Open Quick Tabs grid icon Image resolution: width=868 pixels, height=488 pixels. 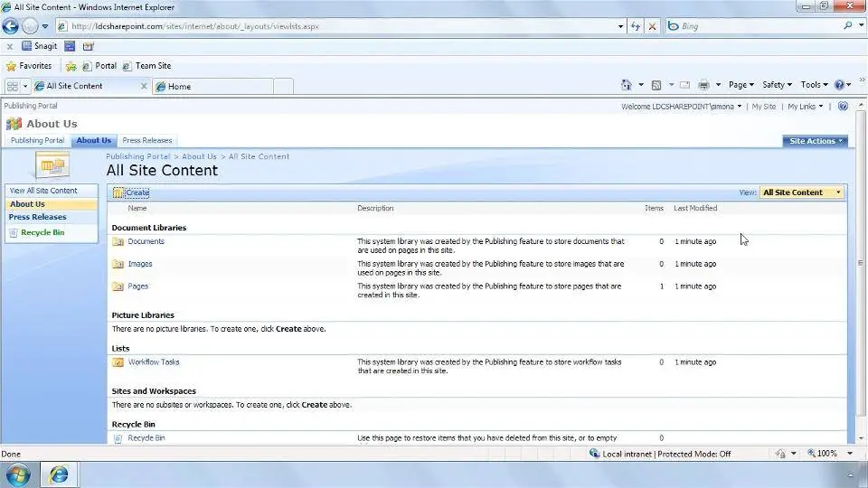click(x=12, y=87)
